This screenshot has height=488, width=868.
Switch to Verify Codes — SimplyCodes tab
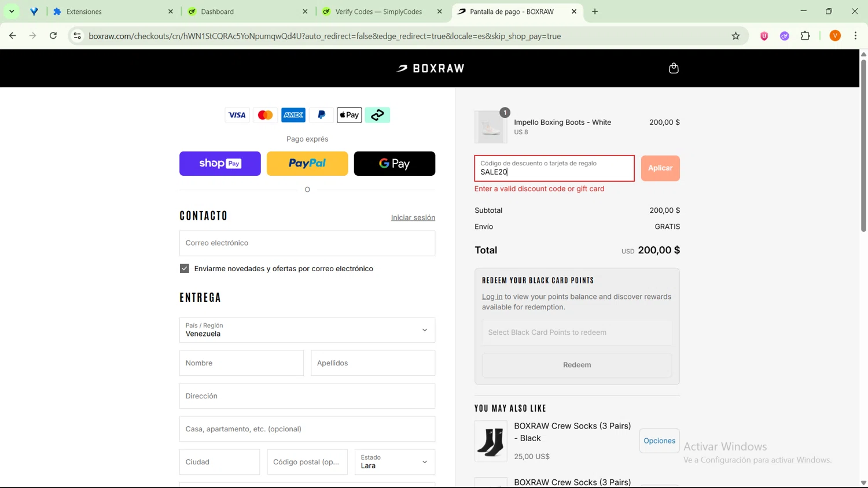coord(382,12)
